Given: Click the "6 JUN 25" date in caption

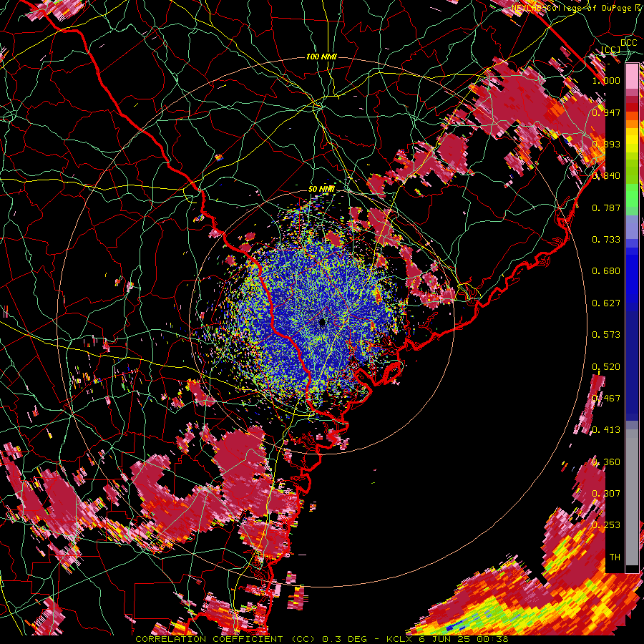Looking at the screenshot, I should (x=446, y=639).
